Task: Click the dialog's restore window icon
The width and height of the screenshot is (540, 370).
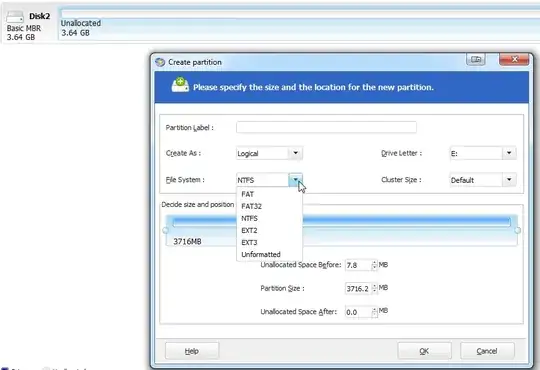Action: pyautogui.click(x=476, y=60)
